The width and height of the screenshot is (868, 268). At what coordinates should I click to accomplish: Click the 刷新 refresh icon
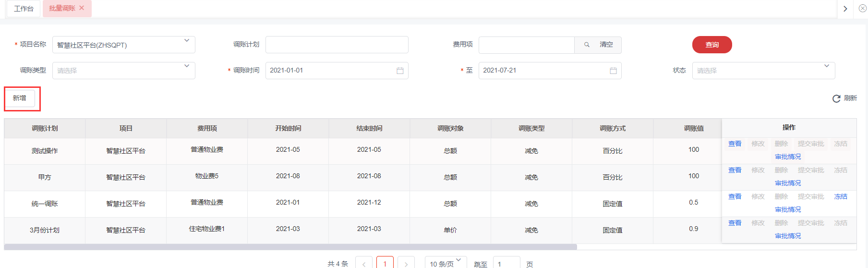(x=836, y=98)
